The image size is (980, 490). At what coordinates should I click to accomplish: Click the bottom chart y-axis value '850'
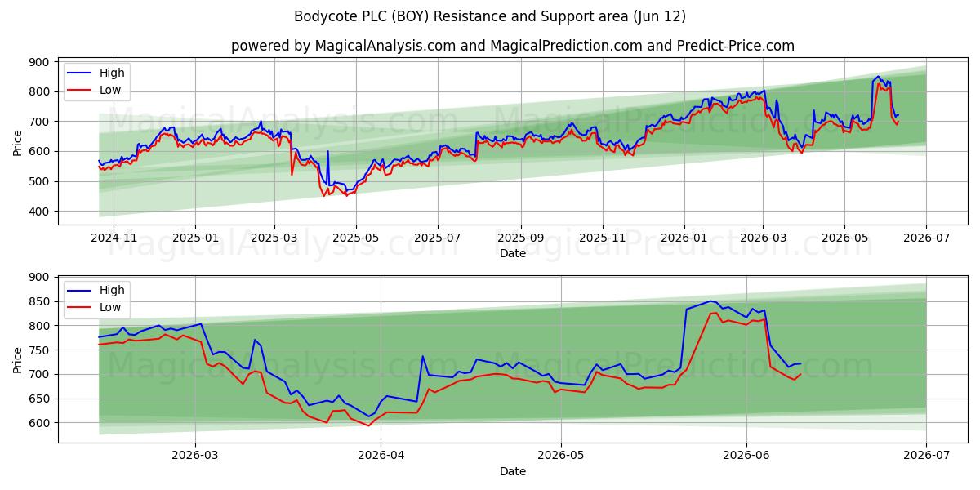[x=40, y=301]
